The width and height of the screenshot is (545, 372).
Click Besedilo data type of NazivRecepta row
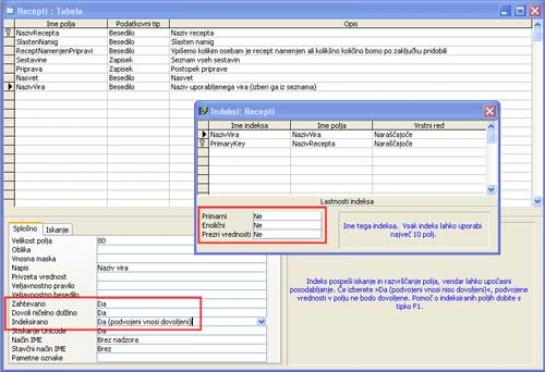(138, 33)
